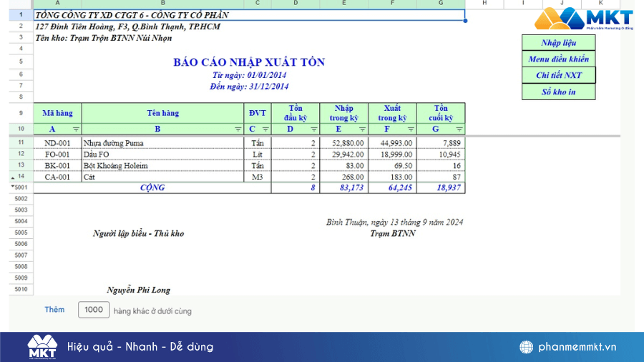Open filter for column C ĐVT
Screen dimensions: 644x362
[265, 129]
